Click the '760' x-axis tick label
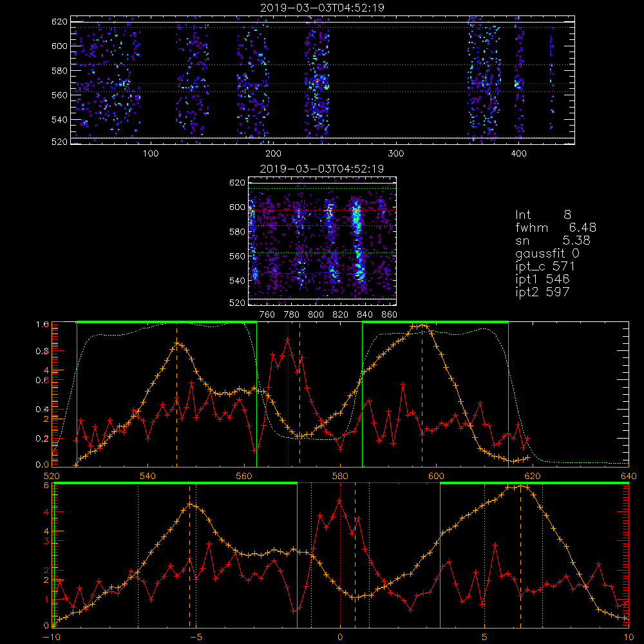Viewport: 644px width, 644px height. tap(267, 315)
